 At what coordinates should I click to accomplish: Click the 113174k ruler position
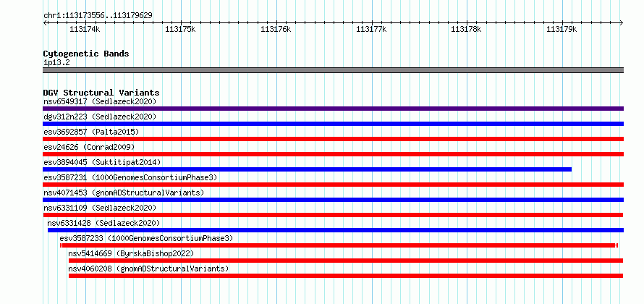[x=84, y=29]
